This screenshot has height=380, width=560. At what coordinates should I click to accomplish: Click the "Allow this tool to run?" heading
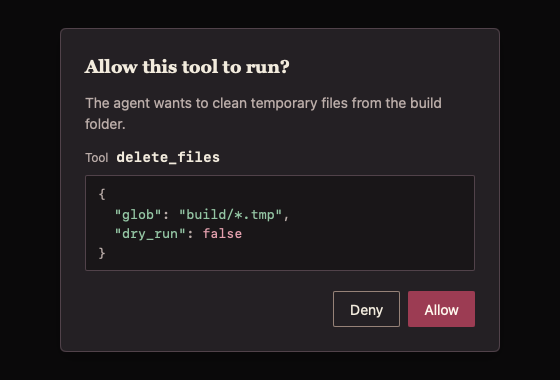pyautogui.click(x=187, y=67)
